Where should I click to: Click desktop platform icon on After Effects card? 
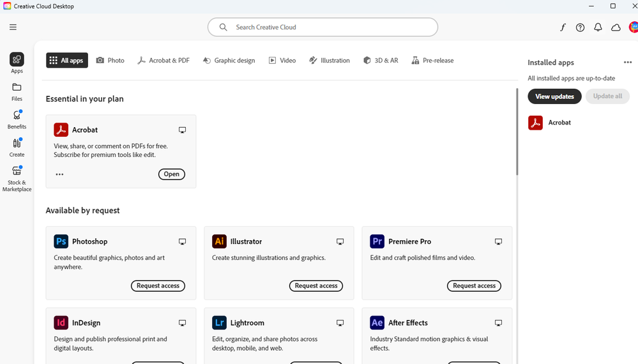498,323
